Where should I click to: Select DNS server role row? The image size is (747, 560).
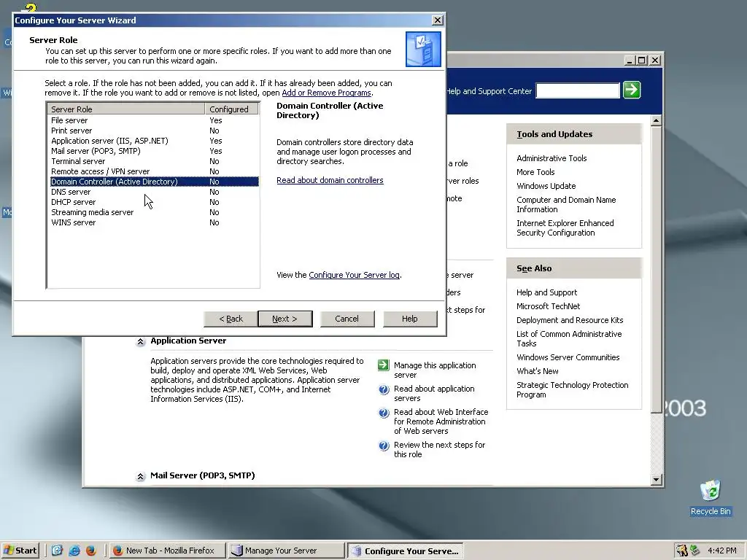pyautogui.click(x=155, y=192)
